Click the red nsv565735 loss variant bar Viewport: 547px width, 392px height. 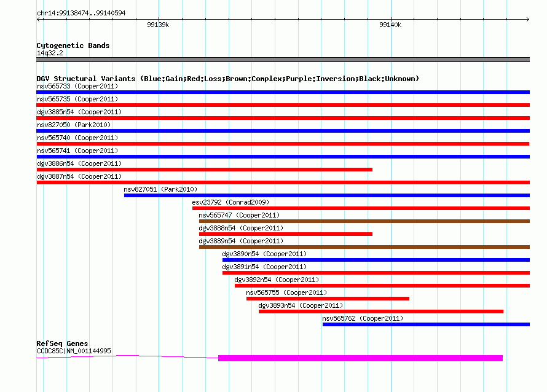[x=283, y=105]
